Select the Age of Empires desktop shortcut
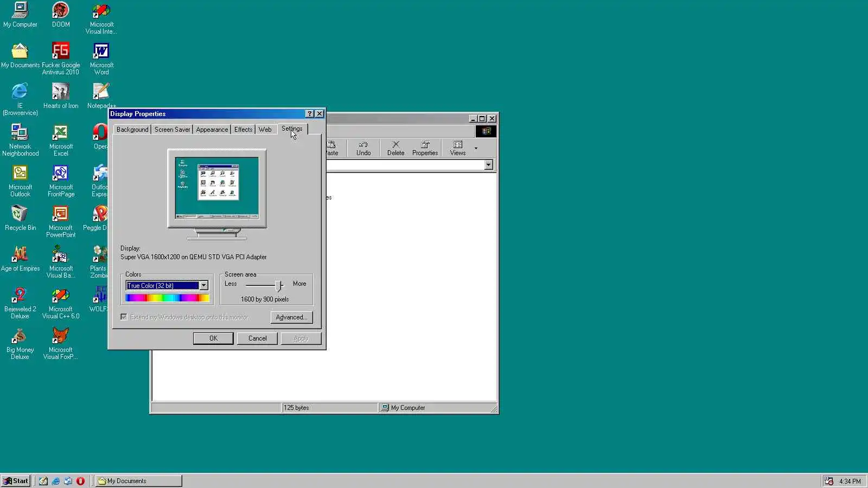This screenshot has width=868, height=488. click(20, 259)
